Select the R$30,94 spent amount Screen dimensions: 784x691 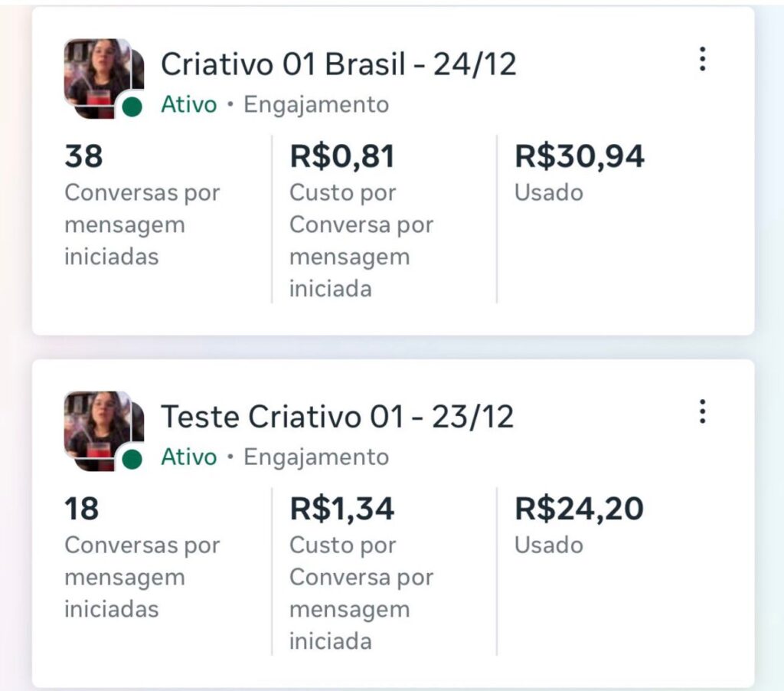click(x=579, y=157)
